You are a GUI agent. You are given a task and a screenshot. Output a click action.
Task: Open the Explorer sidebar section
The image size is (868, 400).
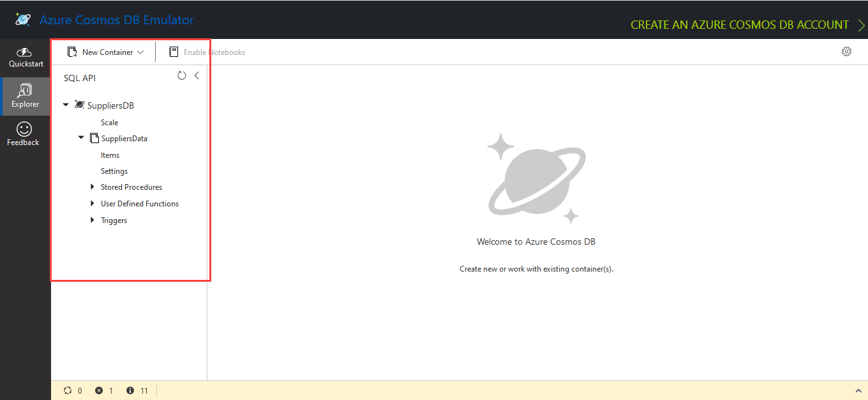26,96
